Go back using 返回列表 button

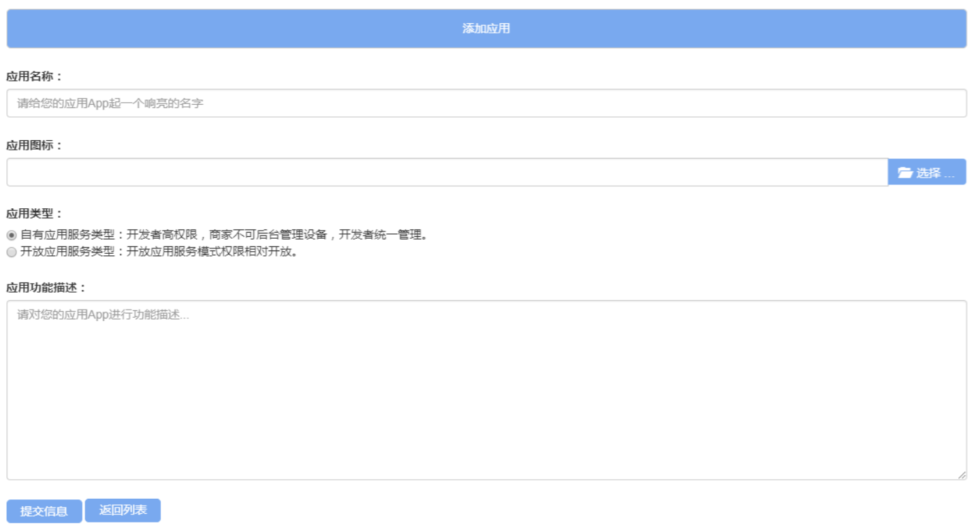[x=123, y=510]
